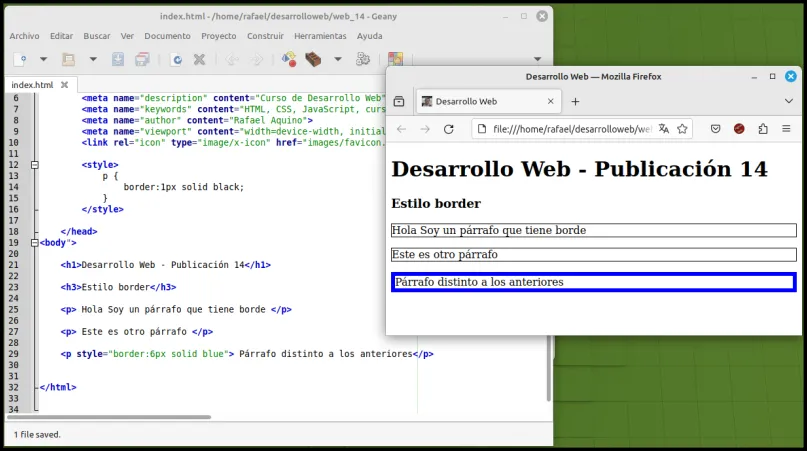Click the Navigate back arrow in Geany toolbar
This screenshot has height=451, width=807.
(x=232, y=60)
